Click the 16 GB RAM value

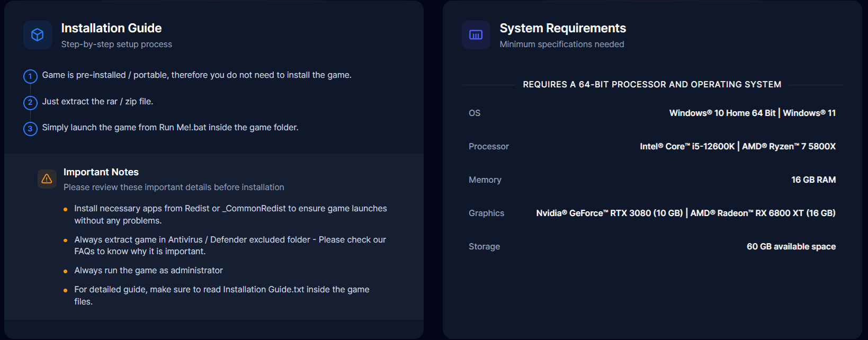pos(813,180)
